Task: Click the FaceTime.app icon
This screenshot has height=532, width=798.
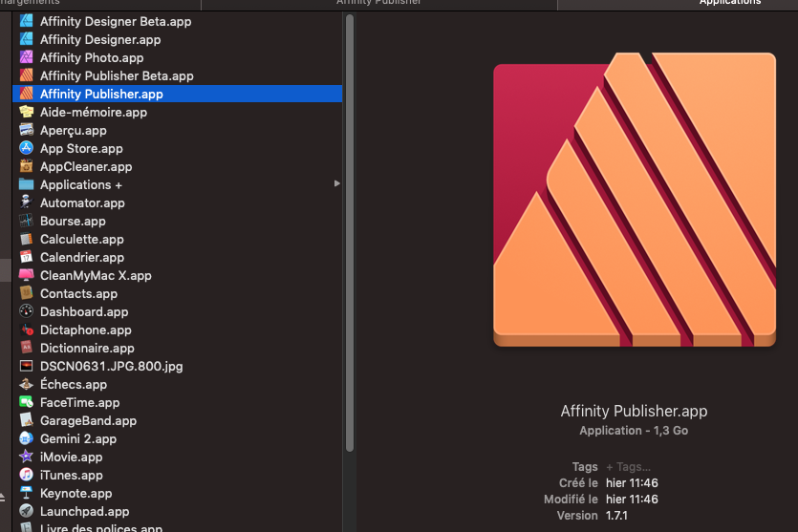Action: pos(26,402)
